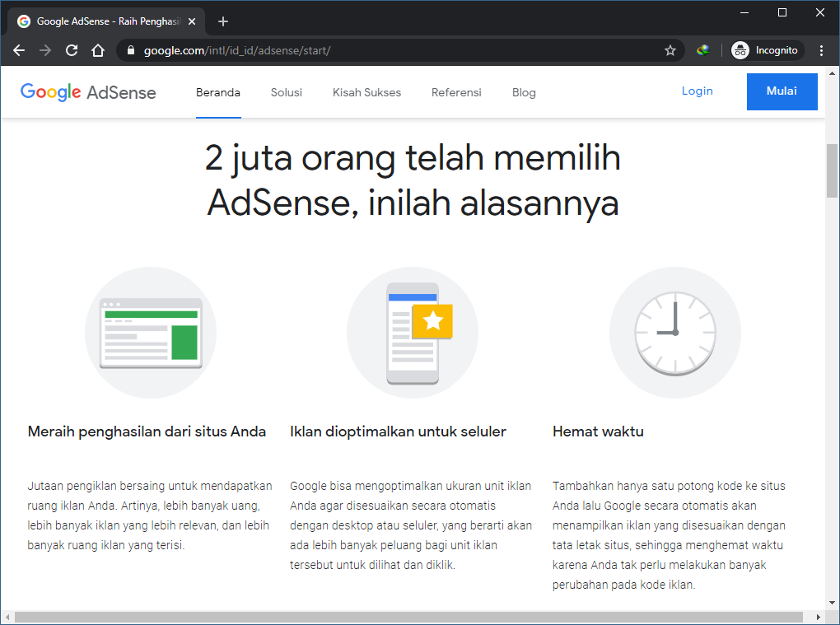View site security via the padlock icon
The image size is (840, 625).
pyautogui.click(x=130, y=50)
